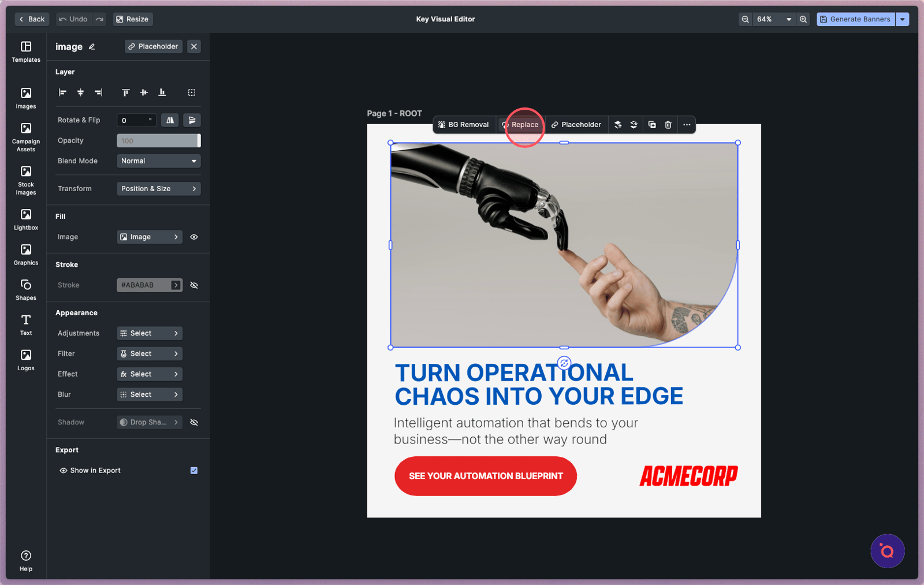Select the Text tool in sidebar
The image size is (924, 585).
tap(26, 325)
